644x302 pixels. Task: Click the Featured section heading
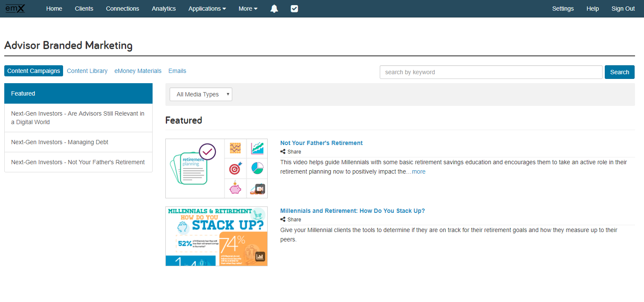tap(184, 120)
